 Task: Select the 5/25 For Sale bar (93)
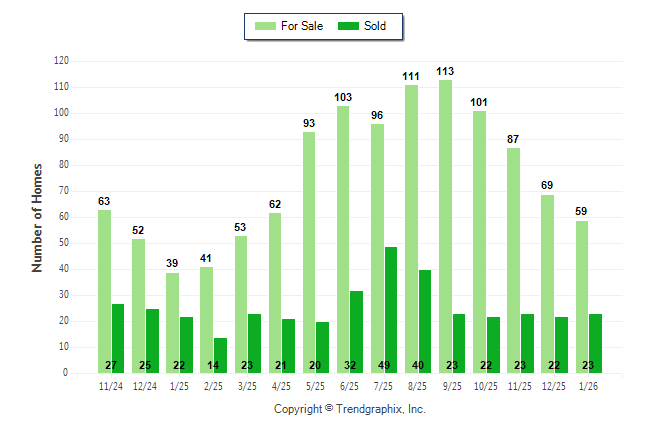(309, 252)
